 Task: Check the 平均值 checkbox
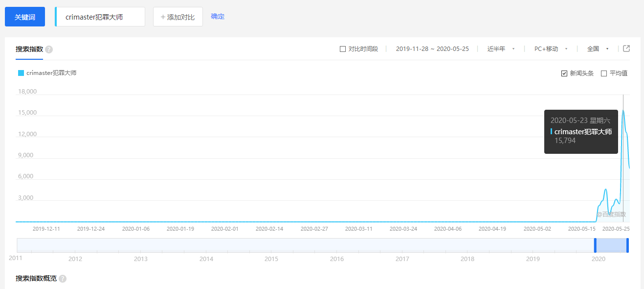(x=604, y=73)
